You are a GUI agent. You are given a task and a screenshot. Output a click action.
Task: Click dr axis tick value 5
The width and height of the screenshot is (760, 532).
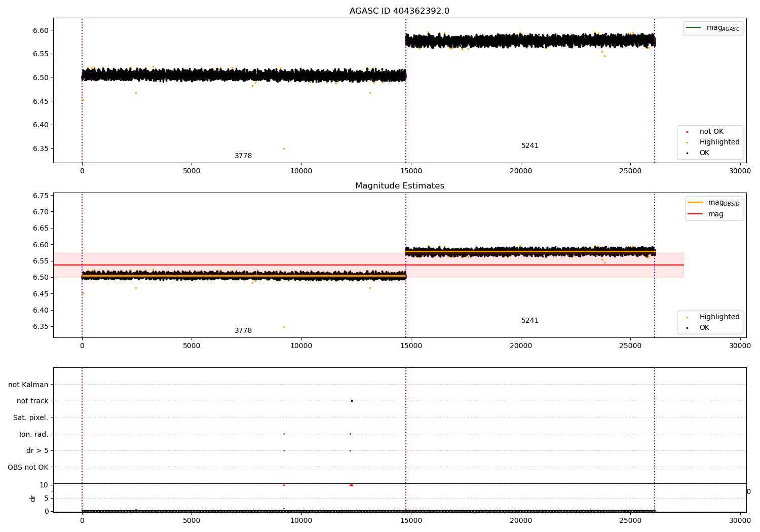click(46, 498)
